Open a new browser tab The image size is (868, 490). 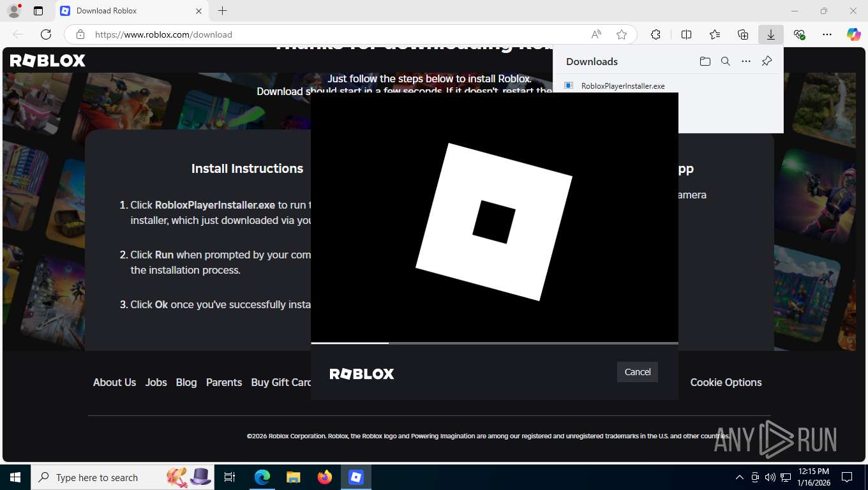point(222,11)
